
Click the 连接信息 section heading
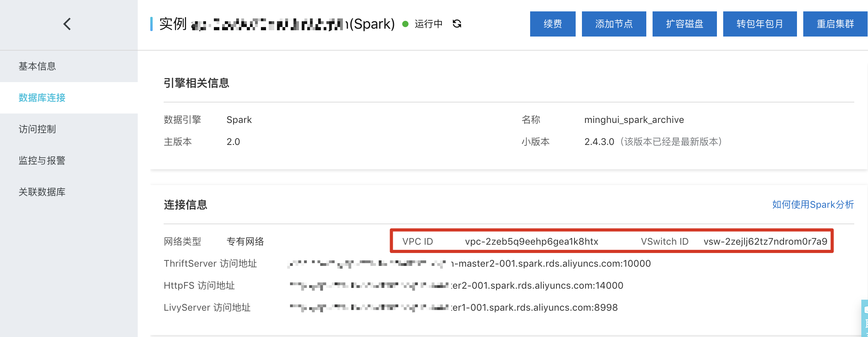(x=185, y=205)
